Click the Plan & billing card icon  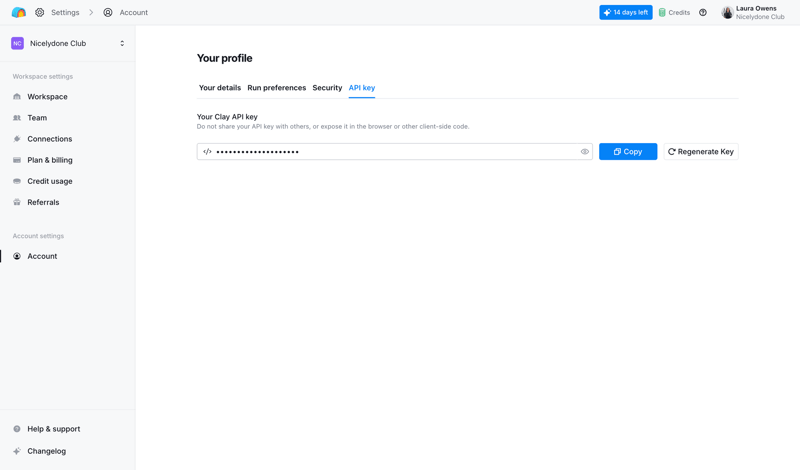(17, 160)
